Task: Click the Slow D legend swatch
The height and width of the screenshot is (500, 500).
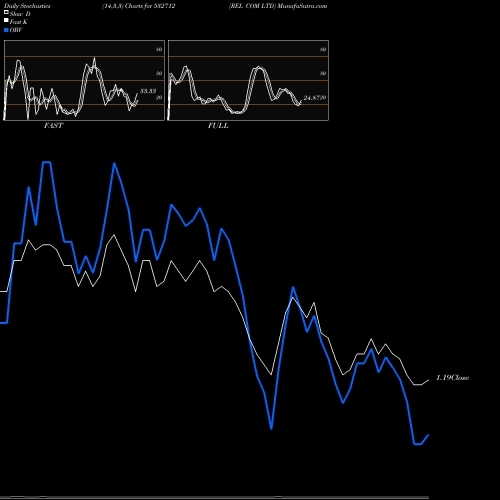Action: 6,13
